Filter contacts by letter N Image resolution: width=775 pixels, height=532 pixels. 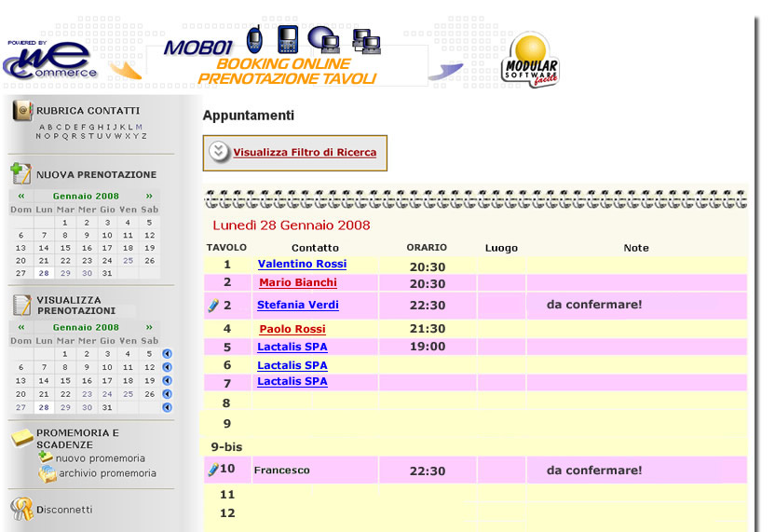(x=38, y=136)
